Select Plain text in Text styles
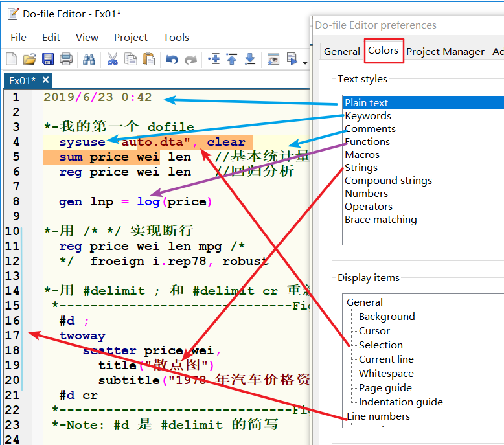Screen dimensions: 504x445 point(423,102)
